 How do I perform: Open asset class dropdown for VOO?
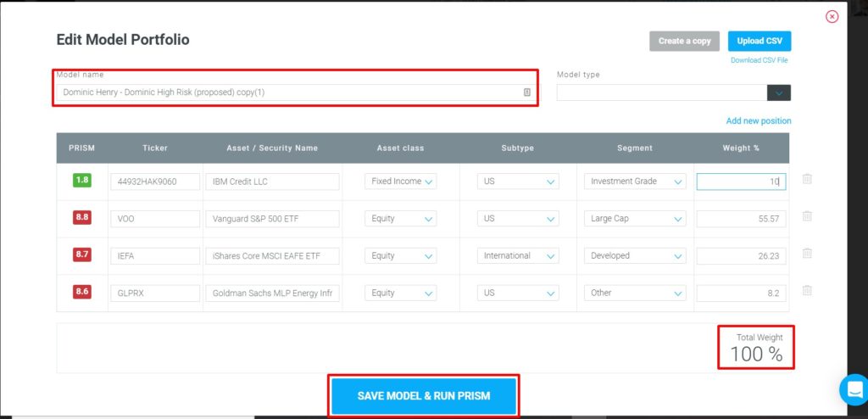pyautogui.click(x=401, y=218)
